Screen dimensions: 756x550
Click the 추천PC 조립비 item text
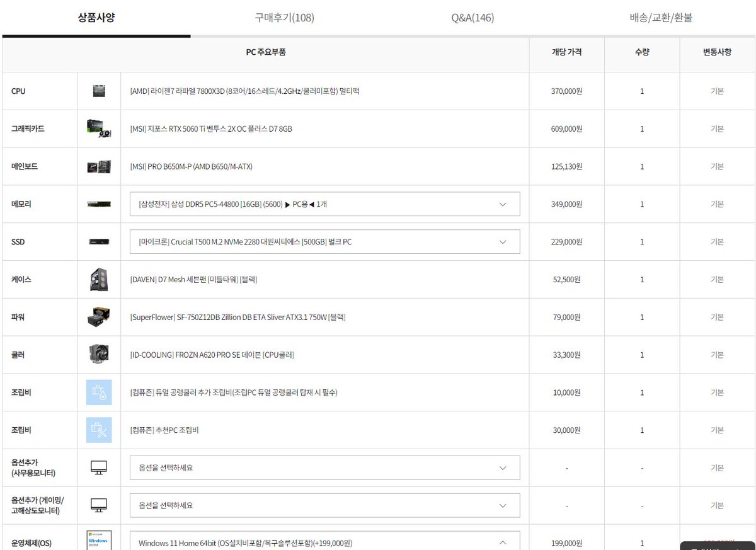coord(164,430)
